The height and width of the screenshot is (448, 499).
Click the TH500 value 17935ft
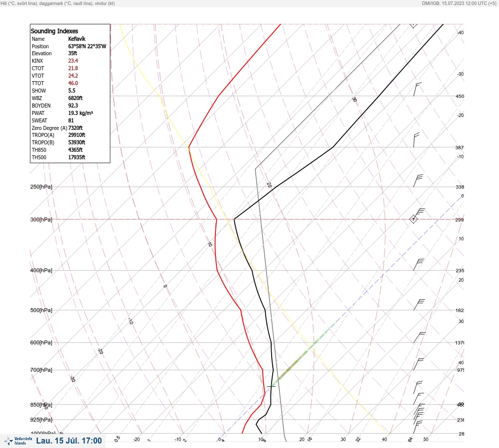pyautogui.click(x=77, y=157)
